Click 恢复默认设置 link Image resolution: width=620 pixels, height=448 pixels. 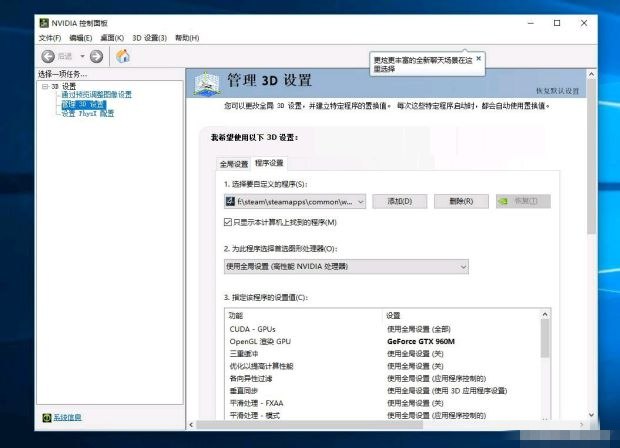click(557, 91)
